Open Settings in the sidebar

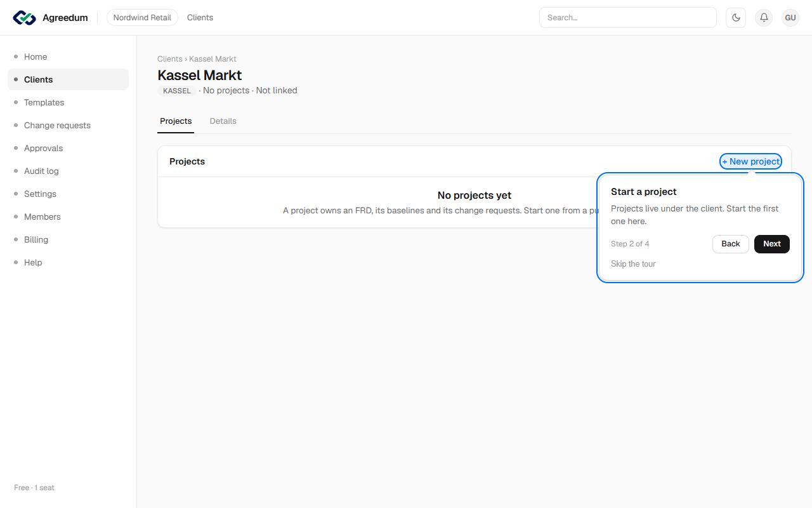pos(68,194)
